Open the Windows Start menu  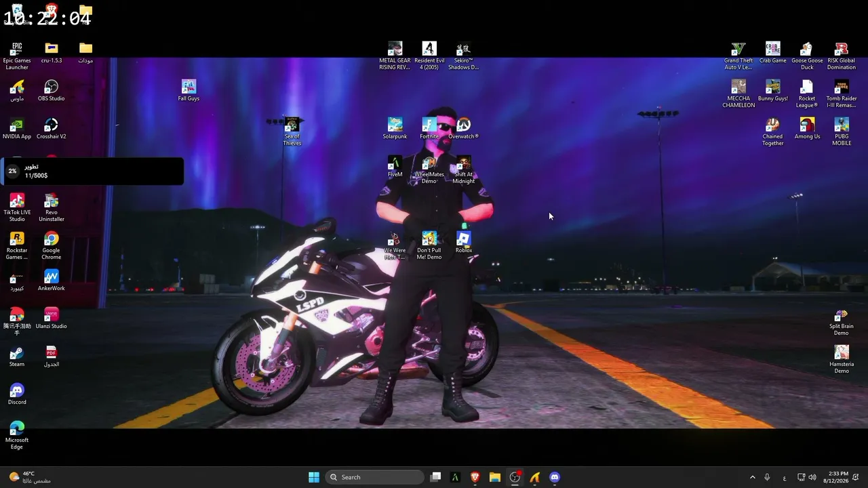314,477
